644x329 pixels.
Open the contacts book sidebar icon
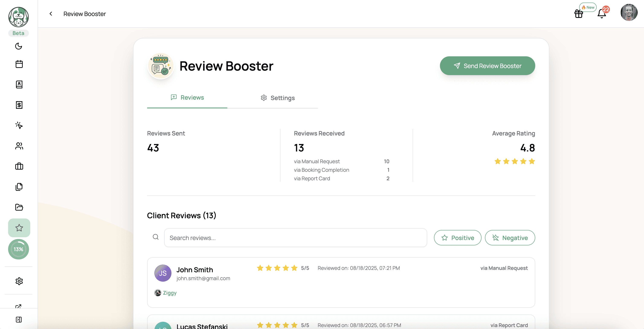pos(19,84)
